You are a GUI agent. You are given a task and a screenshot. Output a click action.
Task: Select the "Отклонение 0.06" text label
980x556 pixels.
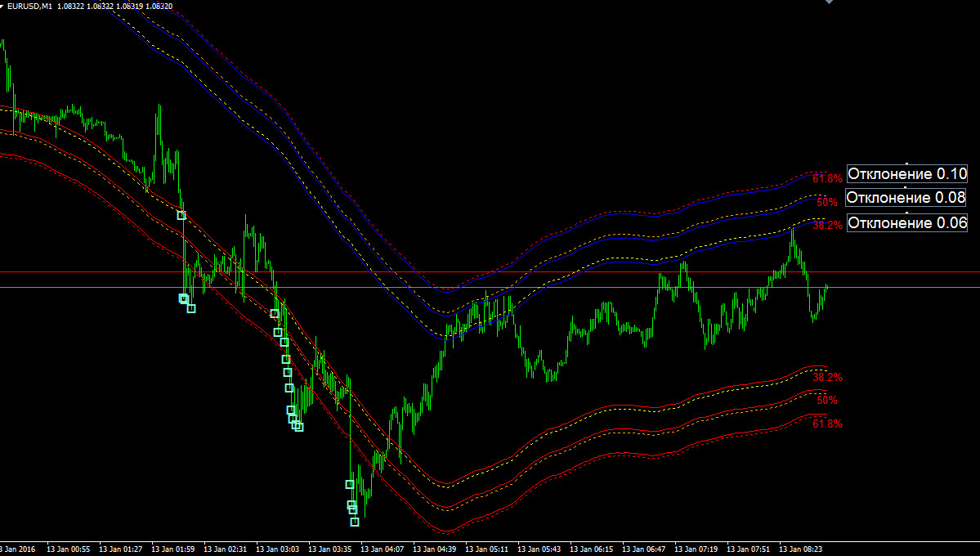[x=907, y=222]
